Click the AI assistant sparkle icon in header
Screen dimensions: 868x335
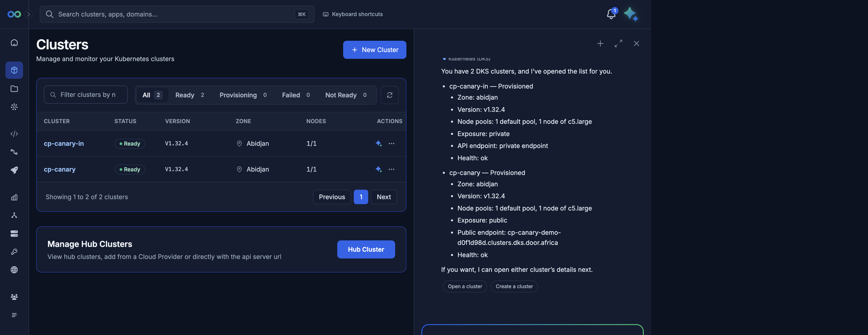click(630, 14)
